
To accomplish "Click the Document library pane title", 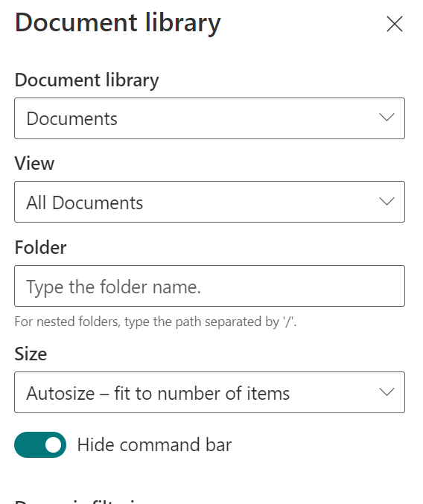I will tap(118, 23).
